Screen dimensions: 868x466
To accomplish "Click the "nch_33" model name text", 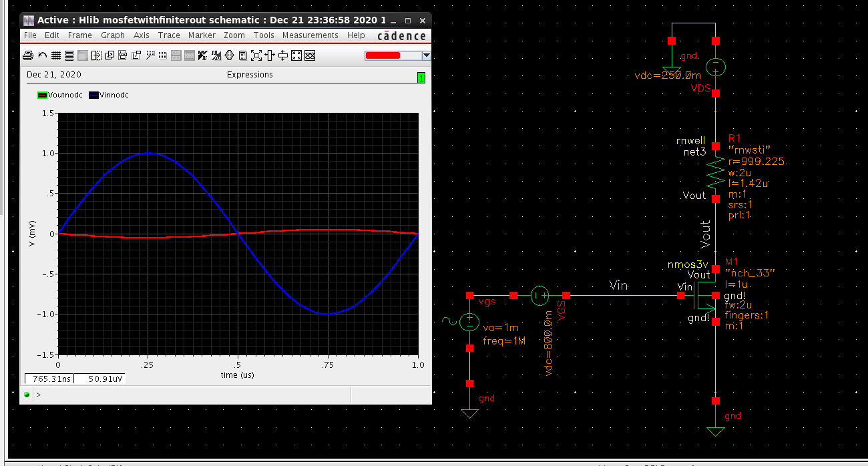I will [750, 272].
